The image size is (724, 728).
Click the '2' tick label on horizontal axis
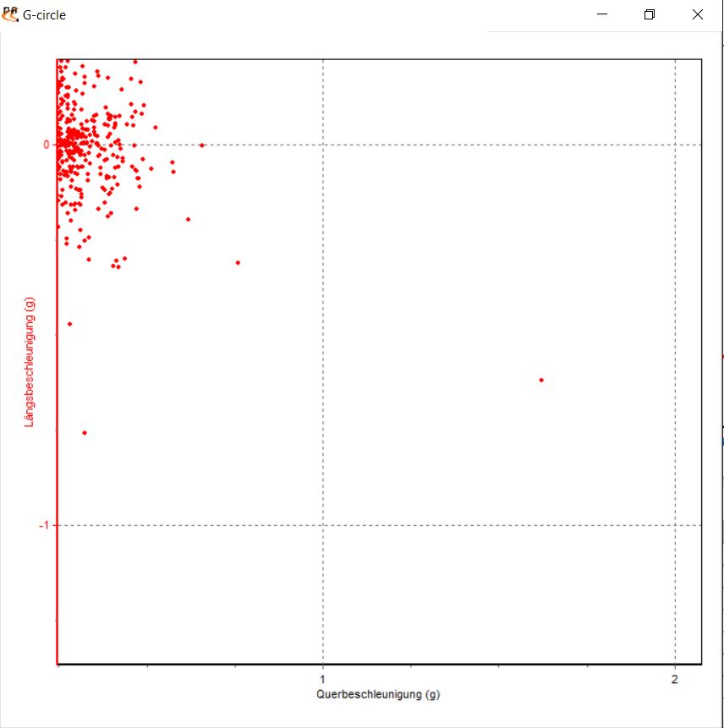click(x=675, y=679)
